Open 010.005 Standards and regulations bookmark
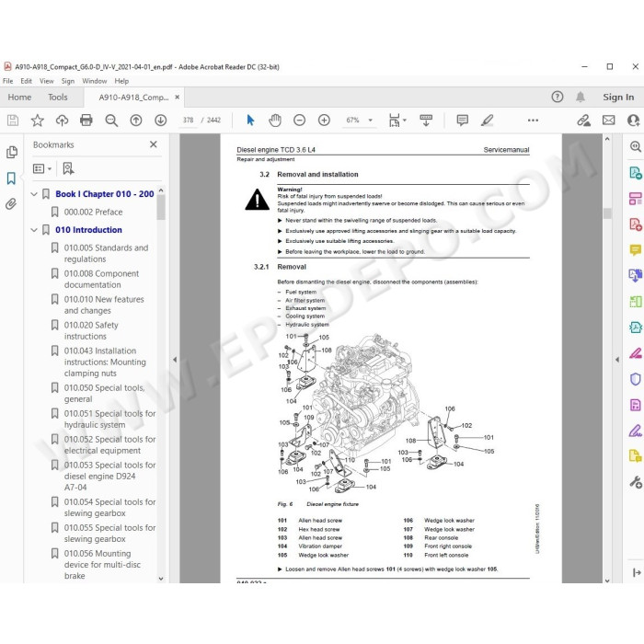 click(x=106, y=253)
